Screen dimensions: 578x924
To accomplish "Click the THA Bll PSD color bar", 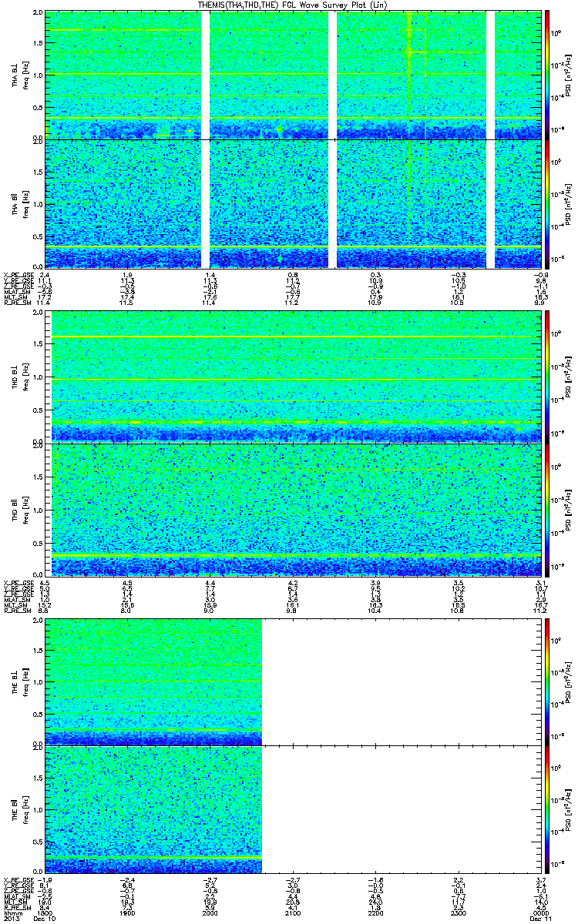I will coord(547,203).
